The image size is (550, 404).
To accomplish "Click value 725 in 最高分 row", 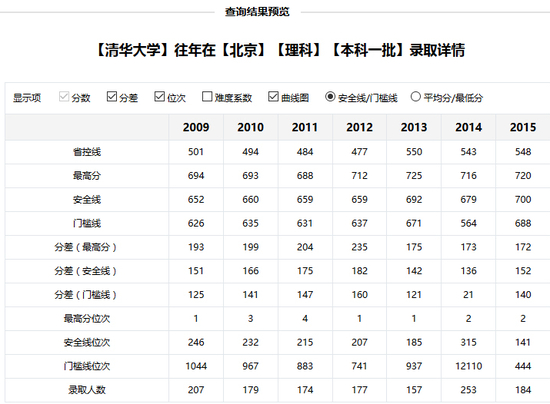I will click(414, 176).
